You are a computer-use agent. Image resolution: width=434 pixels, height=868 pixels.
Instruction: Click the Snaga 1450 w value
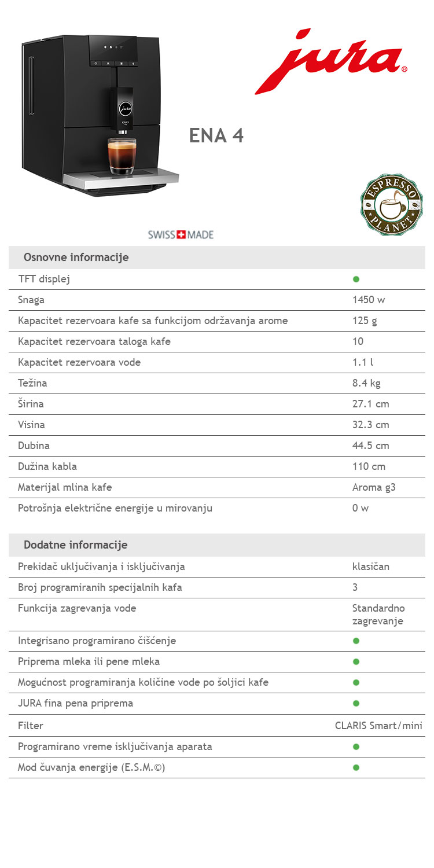(x=369, y=300)
